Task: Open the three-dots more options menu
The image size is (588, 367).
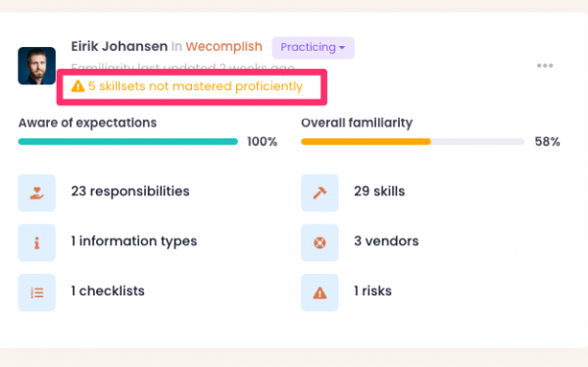Action: click(545, 66)
